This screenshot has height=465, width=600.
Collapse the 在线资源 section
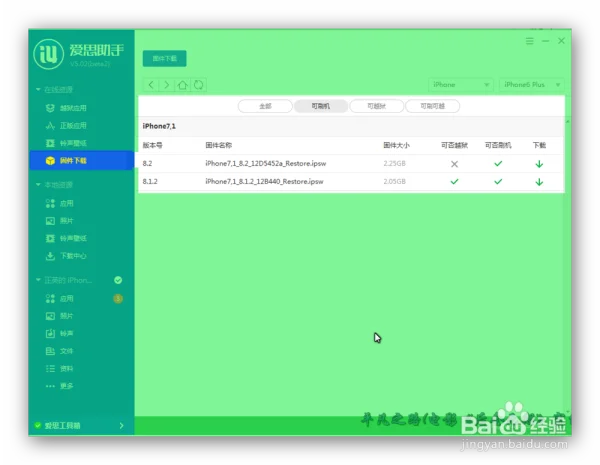pyautogui.click(x=38, y=90)
